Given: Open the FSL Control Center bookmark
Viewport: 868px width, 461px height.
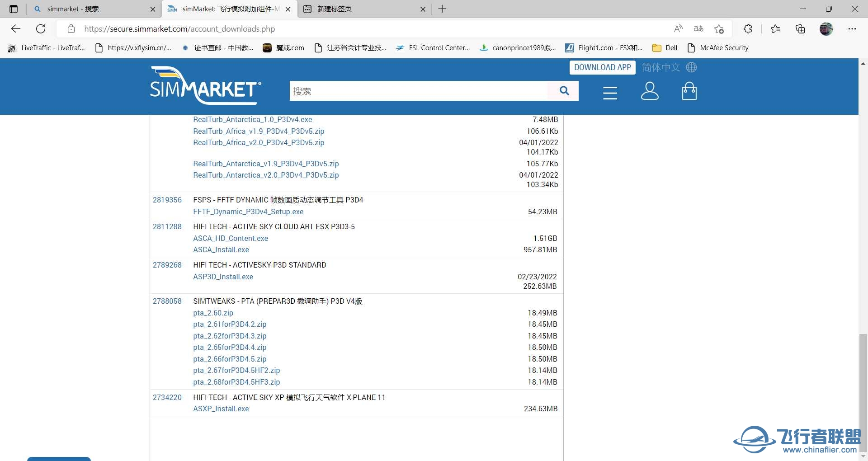Looking at the screenshot, I should (x=433, y=48).
